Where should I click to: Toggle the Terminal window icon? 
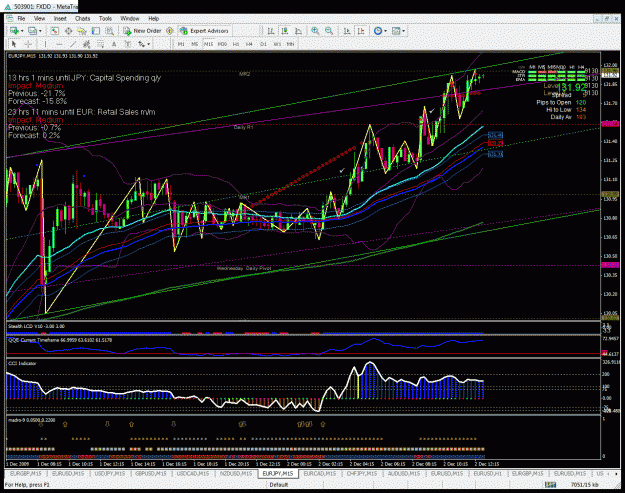pos(96,31)
